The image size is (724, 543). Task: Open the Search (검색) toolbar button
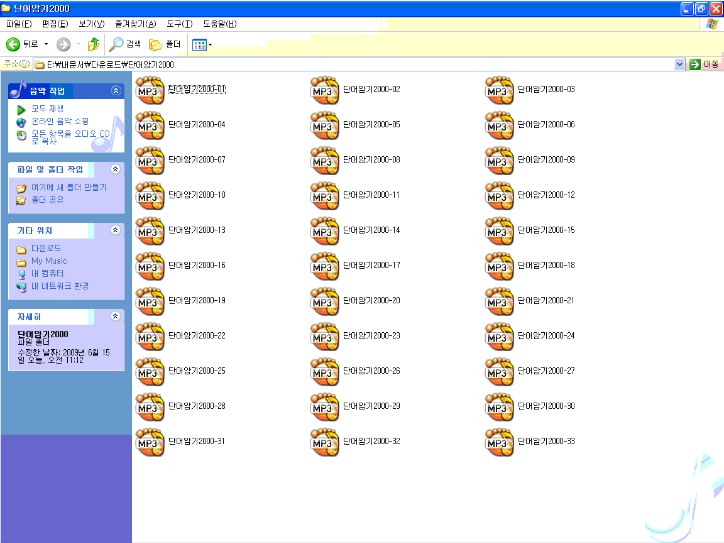(125, 44)
